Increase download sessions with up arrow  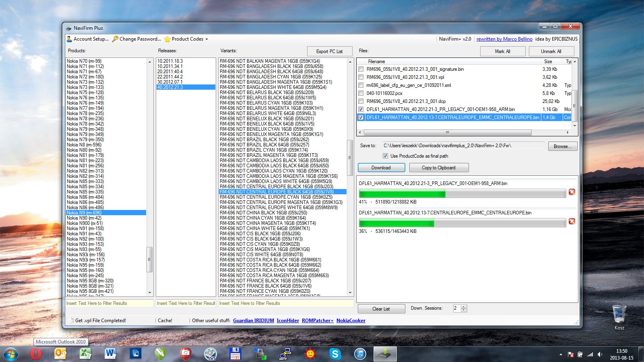tap(464, 307)
